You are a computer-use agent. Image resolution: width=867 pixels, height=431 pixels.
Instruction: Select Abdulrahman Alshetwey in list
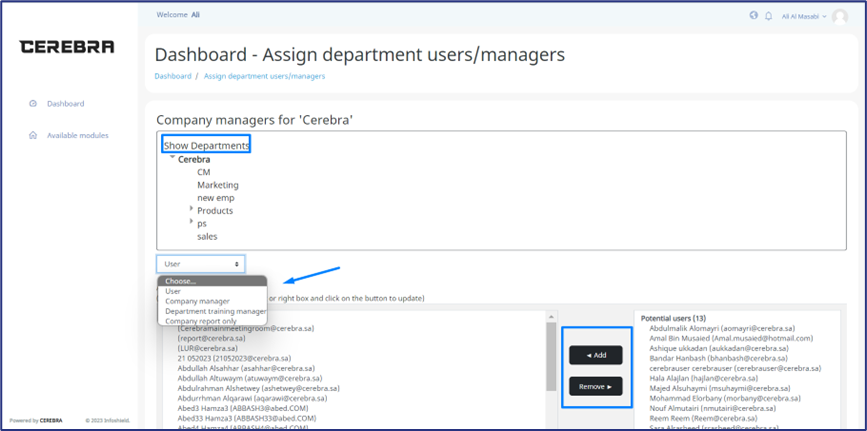pyautogui.click(x=259, y=388)
